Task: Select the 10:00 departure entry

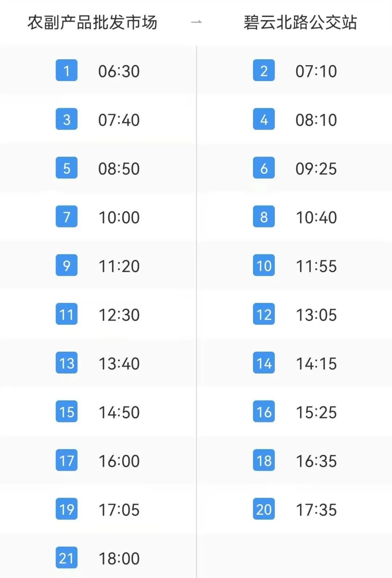Action: point(119,217)
